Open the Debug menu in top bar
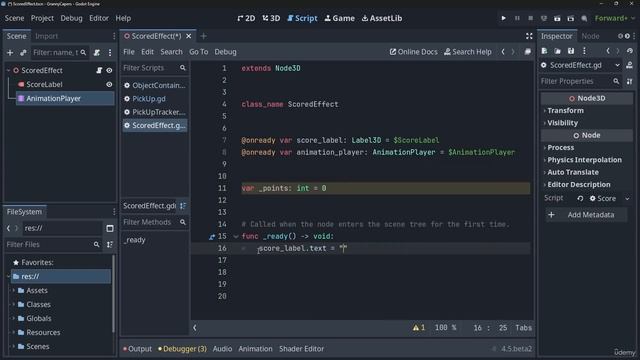640x360 pixels. click(71, 18)
